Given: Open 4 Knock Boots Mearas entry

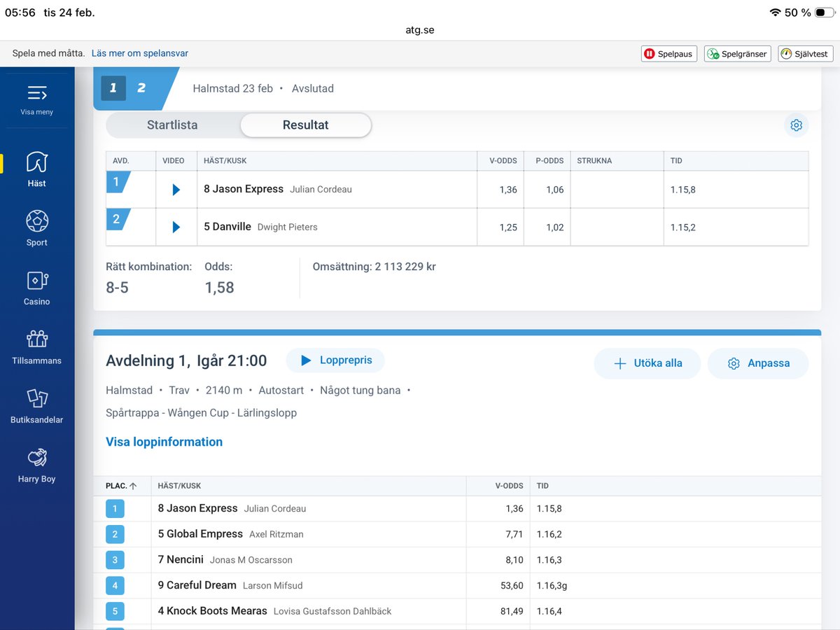Looking at the screenshot, I should [x=212, y=611].
